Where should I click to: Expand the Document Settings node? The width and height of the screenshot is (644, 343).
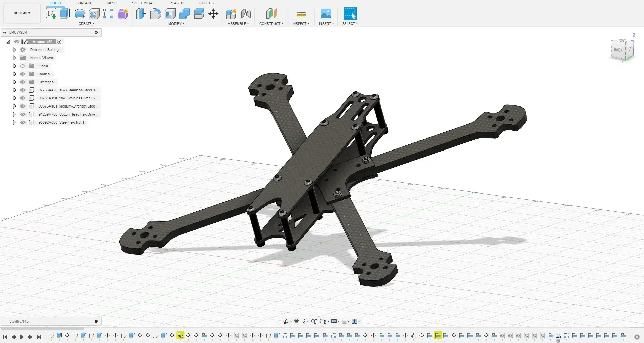(14, 49)
